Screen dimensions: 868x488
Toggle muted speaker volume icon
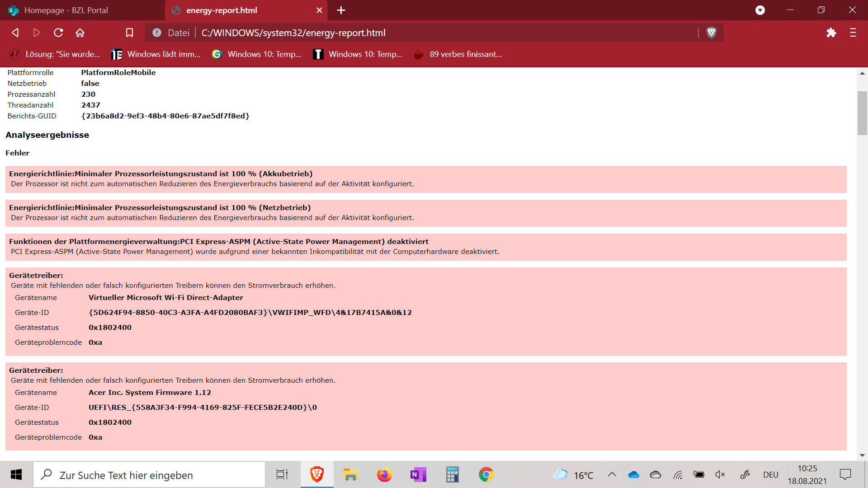point(720,474)
